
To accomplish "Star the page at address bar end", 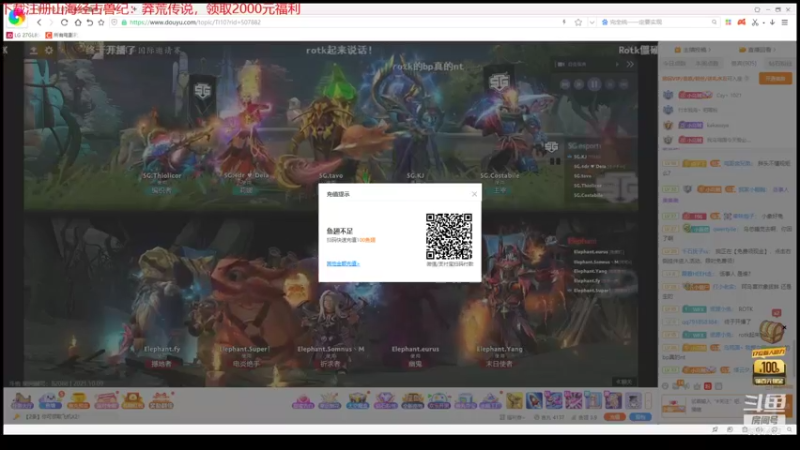I will click(578, 22).
